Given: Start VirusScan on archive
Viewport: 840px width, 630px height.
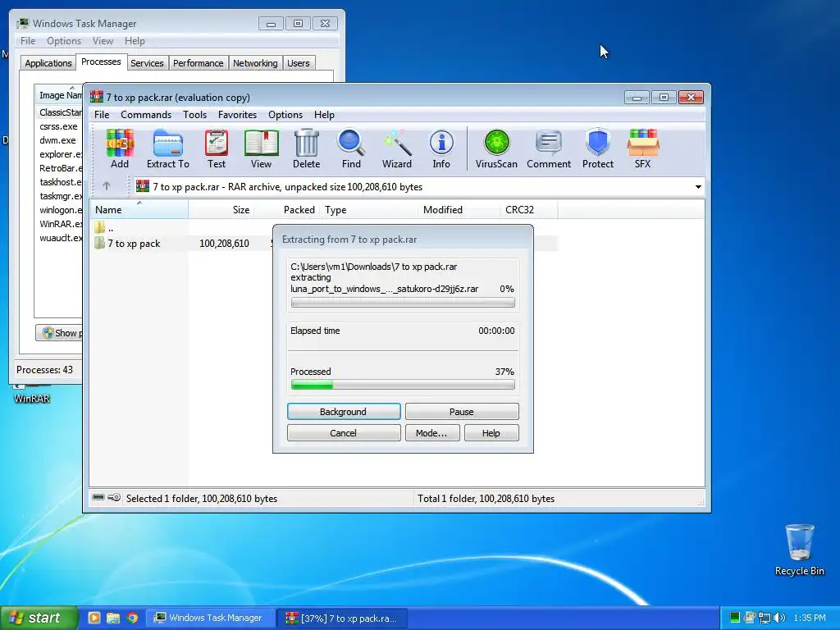Looking at the screenshot, I should tap(496, 149).
